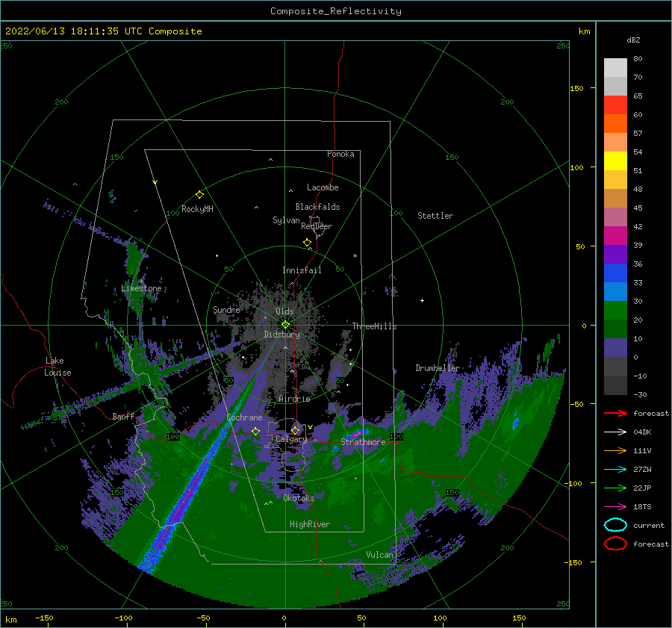The width and height of the screenshot is (672, 628).
Task: Select the blue 33-36 dBZ color swatch
Action: (x=615, y=273)
